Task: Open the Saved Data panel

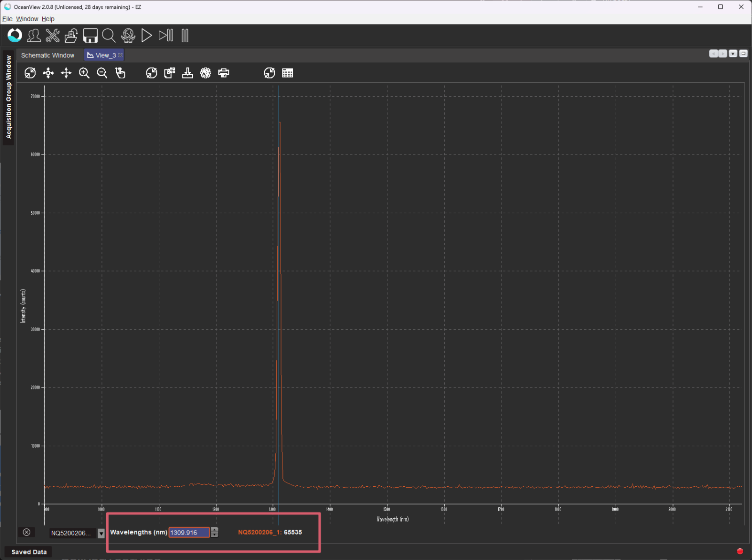Action: (29, 552)
